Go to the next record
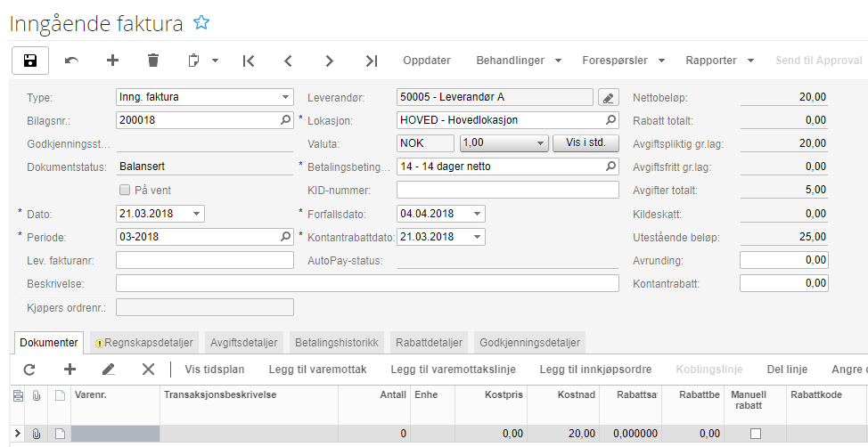 330,61
